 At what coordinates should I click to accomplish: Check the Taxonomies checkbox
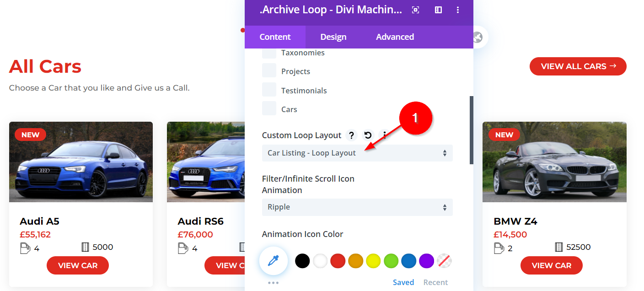(269, 53)
